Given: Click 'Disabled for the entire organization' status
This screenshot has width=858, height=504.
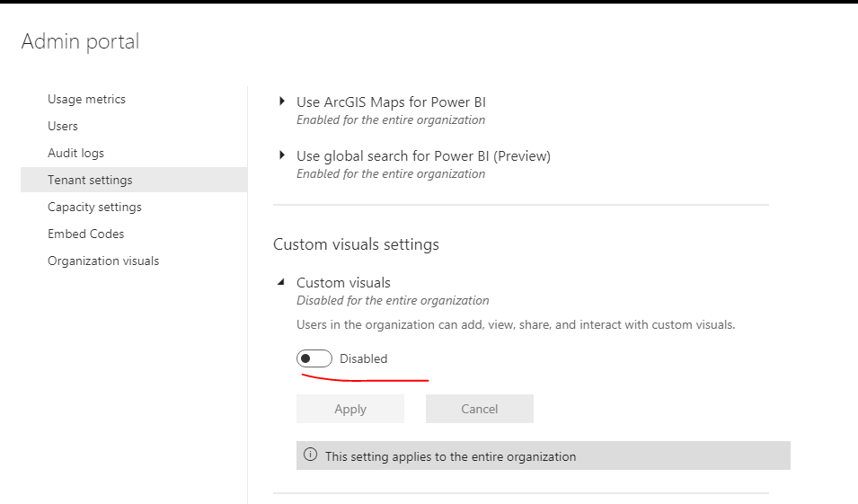Looking at the screenshot, I should pyautogui.click(x=393, y=300).
